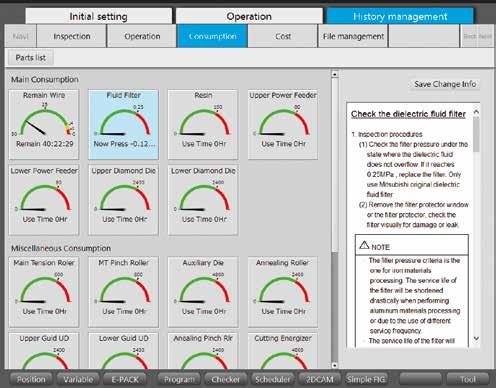
Task: Open the Scheduler bottom bar button
Action: 272,379
